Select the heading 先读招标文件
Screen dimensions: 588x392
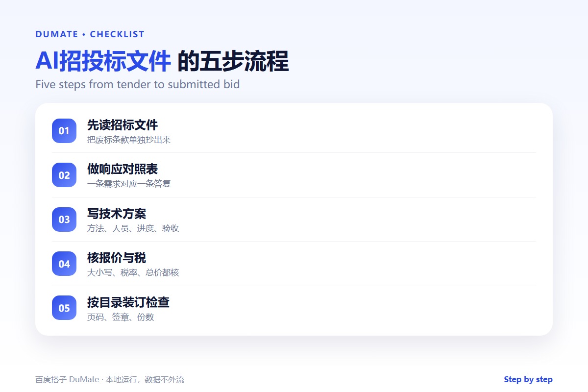tap(122, 125)
